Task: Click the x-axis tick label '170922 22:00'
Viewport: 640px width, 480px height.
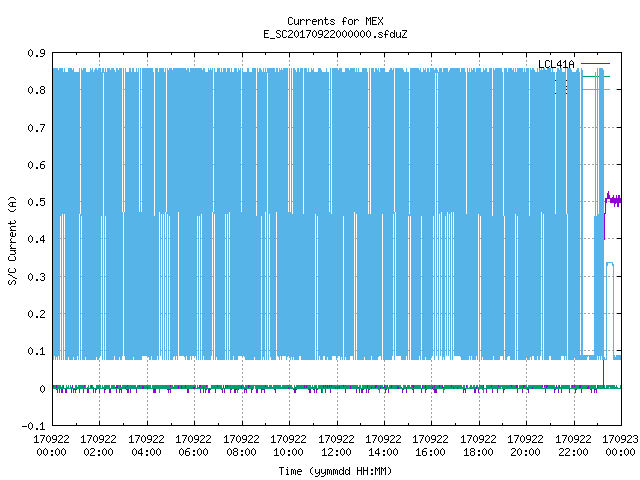Action: [573, 445]
